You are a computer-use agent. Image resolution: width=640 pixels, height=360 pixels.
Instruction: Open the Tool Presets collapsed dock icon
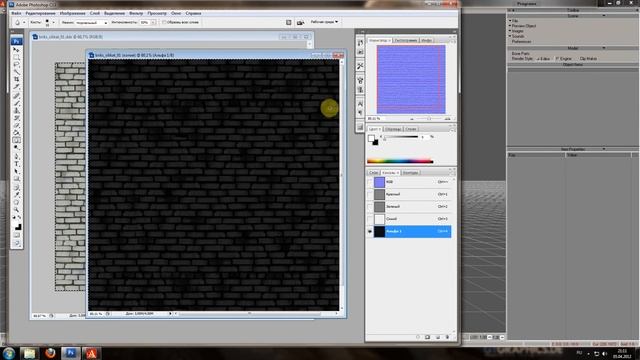coord(360,66)
